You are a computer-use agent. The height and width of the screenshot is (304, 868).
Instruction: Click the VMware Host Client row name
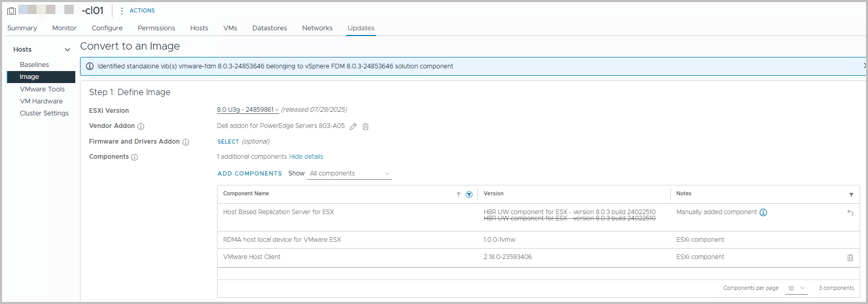pyautogui.click(x=252, y=257)
